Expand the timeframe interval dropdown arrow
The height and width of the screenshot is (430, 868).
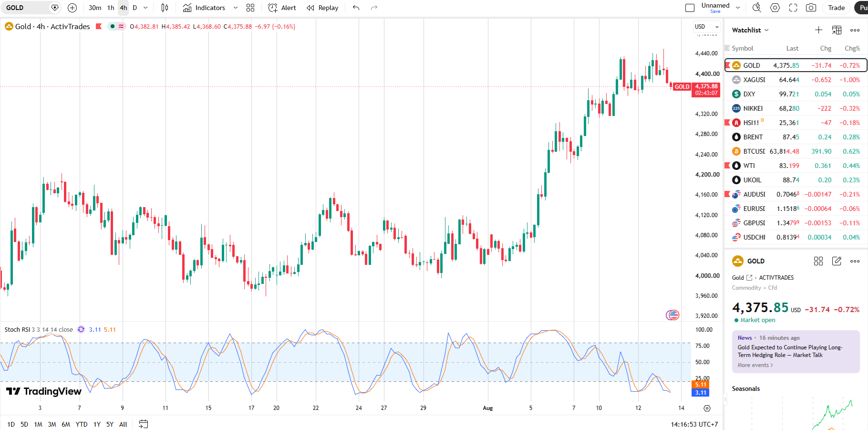(x=145, y=8)
